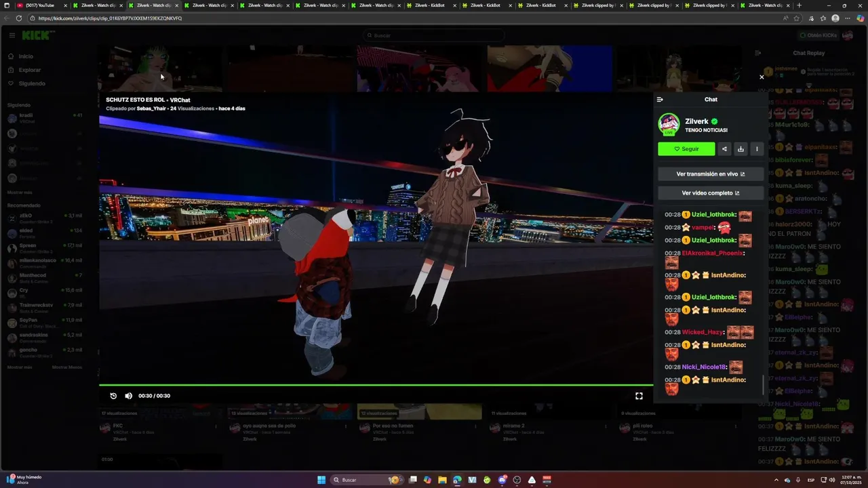Follow Zilverk with the Seguir button
The width and height of the screenshot is (868, 488).
coord(686,149)
